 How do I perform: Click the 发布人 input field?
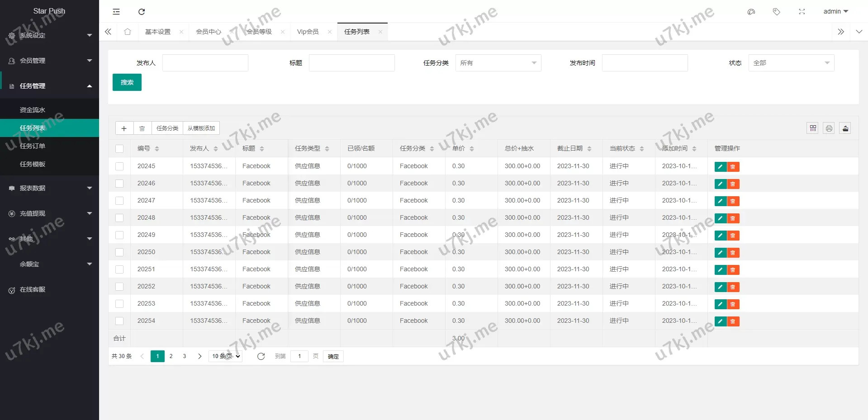pos(205,63)
